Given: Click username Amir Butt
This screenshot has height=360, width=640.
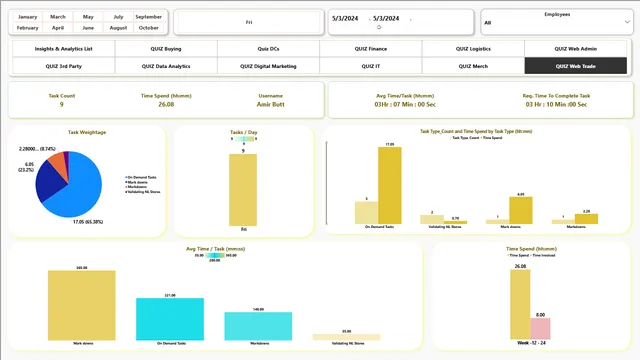Looking at the screenshot, I should 271,104.
